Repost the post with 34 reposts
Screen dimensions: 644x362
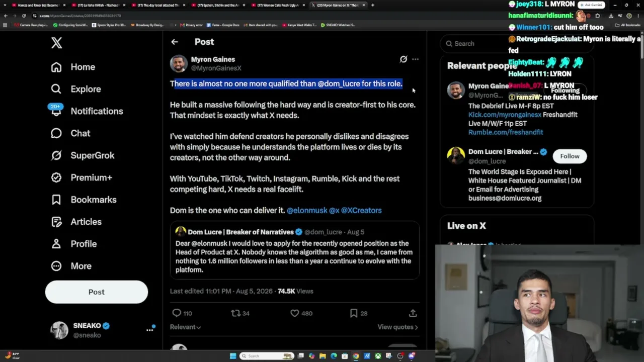tap(240, 313)
